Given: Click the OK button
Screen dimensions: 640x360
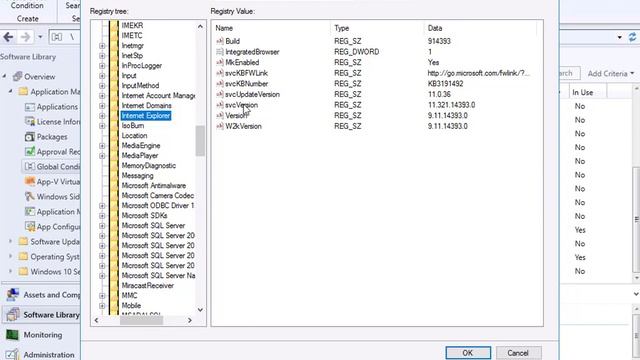Looking at the screenshot, I should [x=468, y=353].
